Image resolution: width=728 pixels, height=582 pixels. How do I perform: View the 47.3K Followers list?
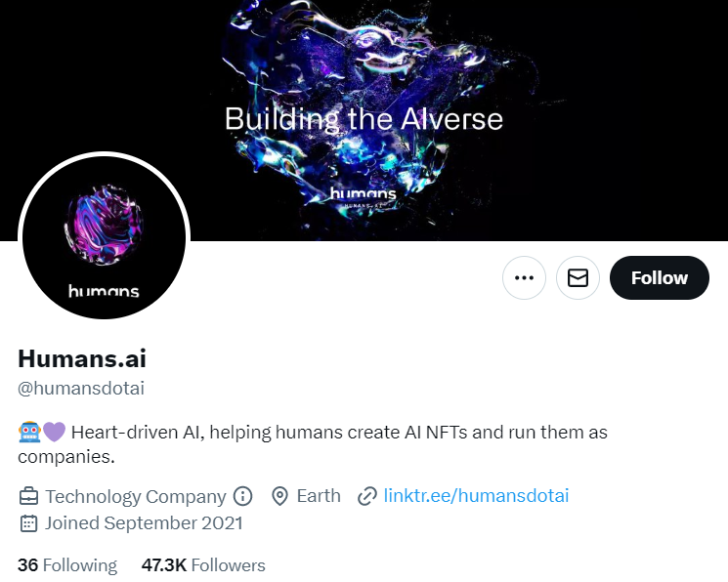203,565
